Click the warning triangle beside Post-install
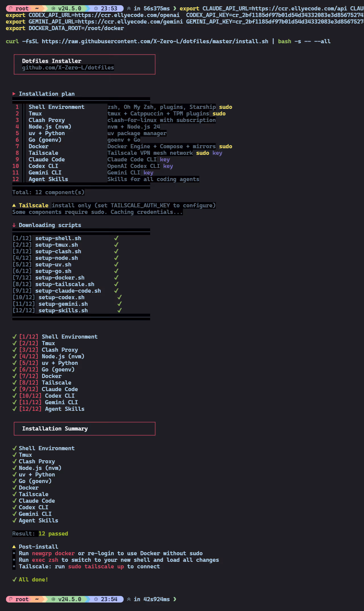The height and width of the screenshot is (611, 364). [x=14, y=547]
